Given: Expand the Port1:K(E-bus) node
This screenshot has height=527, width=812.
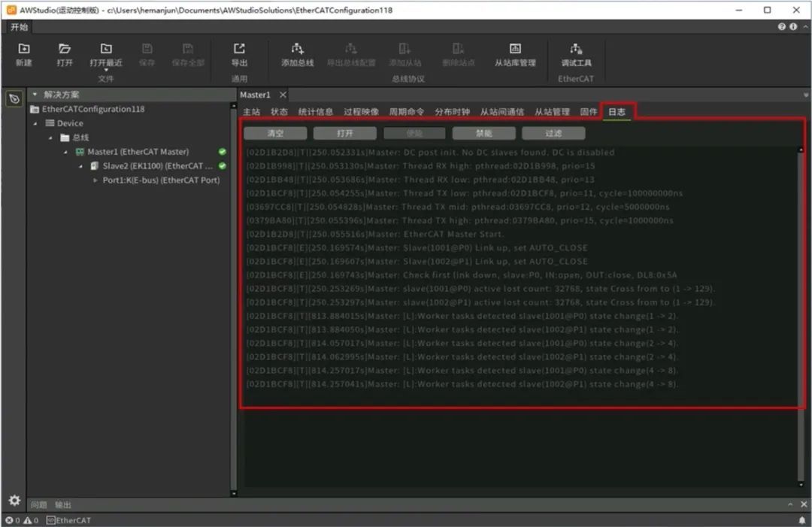Looking at the screenshot, I should click(x=95, y=180).
